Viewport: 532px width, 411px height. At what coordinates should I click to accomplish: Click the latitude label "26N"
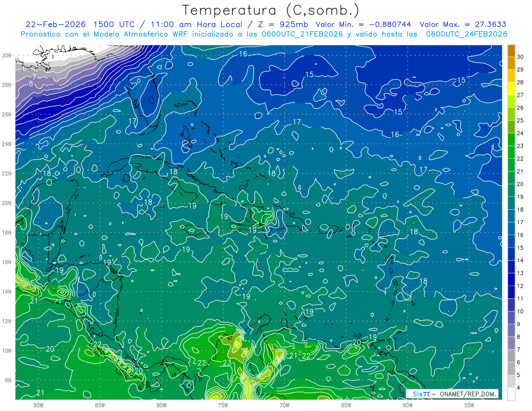[x=7, y=114]
